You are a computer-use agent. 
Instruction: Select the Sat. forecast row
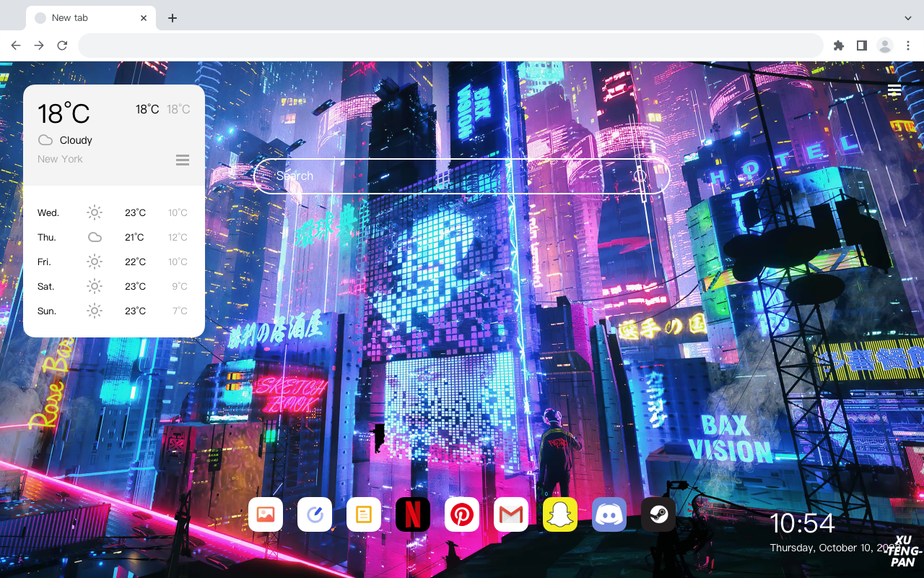click(x=114, y=286)
